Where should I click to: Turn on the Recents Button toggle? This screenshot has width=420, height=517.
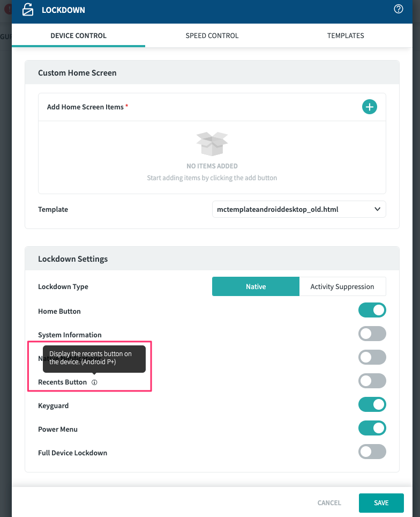[372, 381]
